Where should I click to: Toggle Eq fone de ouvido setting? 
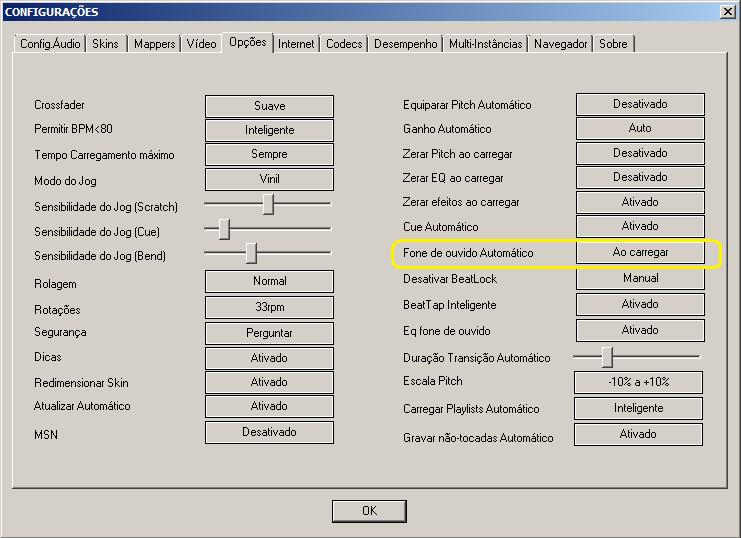(x=640, y=330)
